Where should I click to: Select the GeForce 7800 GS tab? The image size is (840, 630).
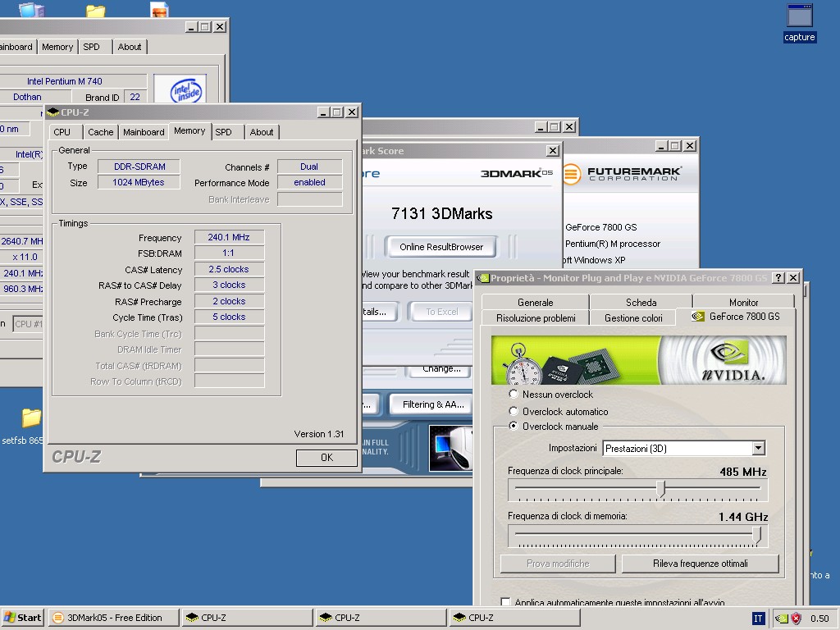click(736, 317)
